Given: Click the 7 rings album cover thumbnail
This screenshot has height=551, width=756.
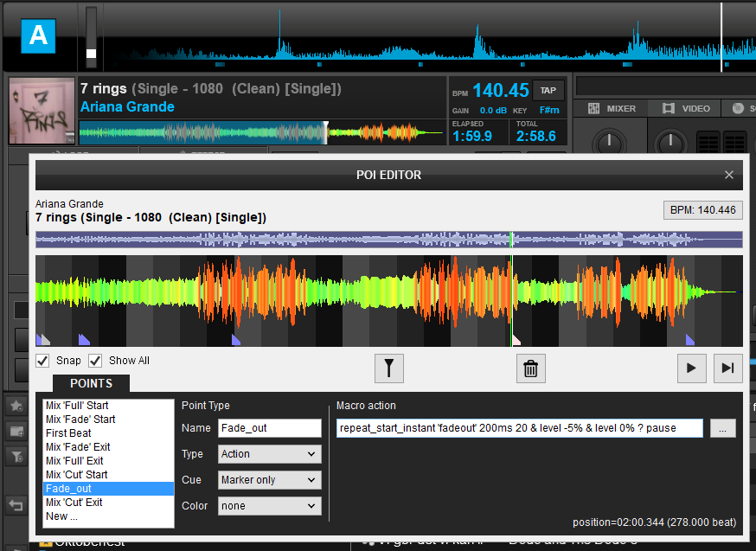Looking at the screenshot, I should point(42,111).
